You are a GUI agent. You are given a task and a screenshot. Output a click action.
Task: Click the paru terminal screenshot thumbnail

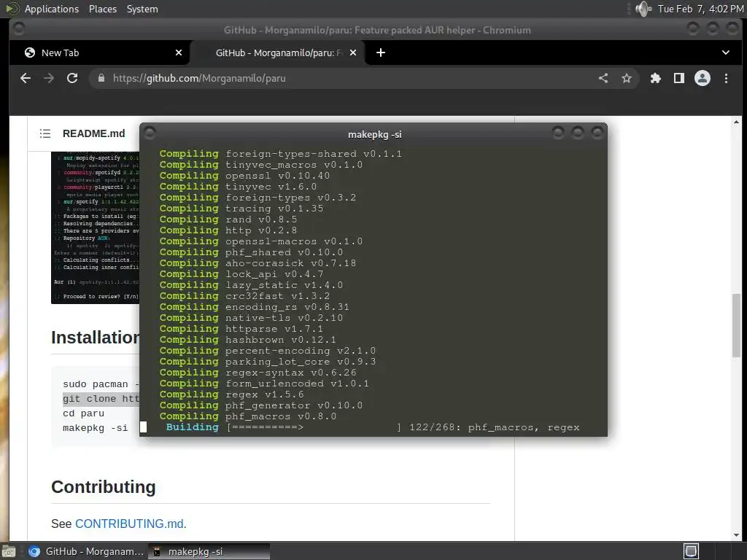point(96,227)
